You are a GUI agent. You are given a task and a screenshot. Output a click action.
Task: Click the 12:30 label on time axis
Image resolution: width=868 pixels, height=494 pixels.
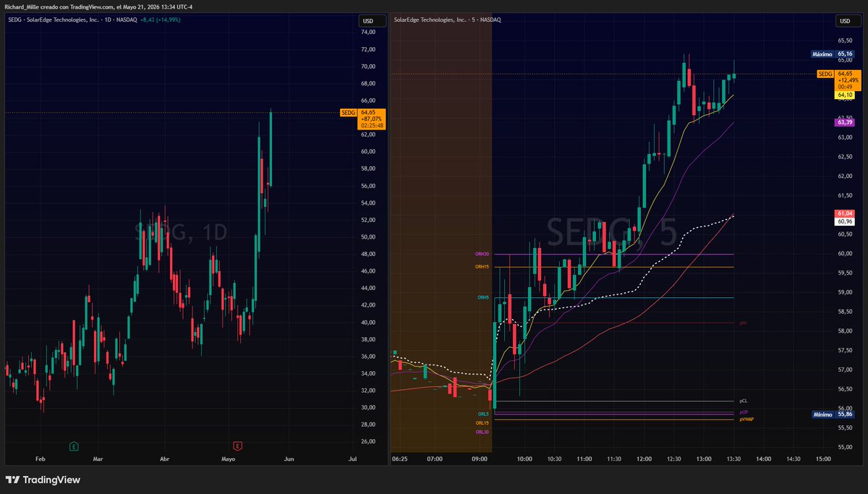[674, 459]
